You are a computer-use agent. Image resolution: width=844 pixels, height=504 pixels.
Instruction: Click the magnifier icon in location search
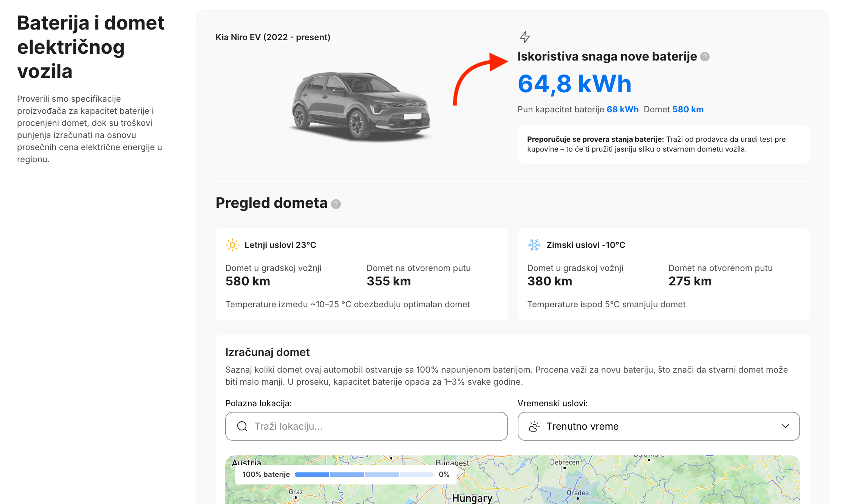(242, 426)
